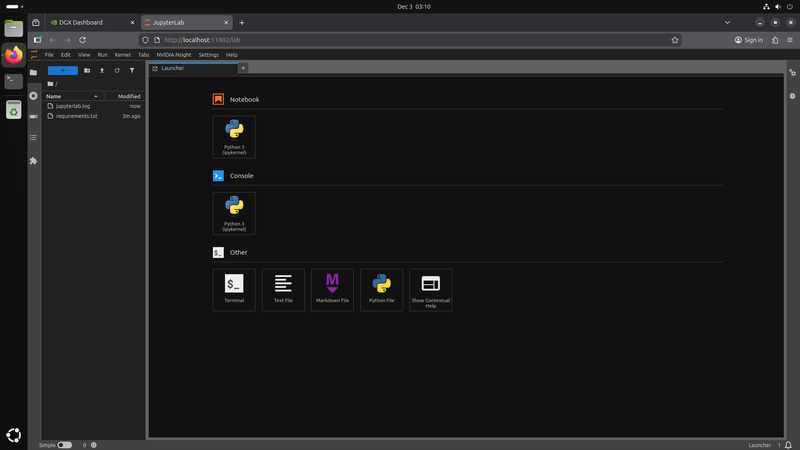
Task: Open system volume tray icon
Action: click(x=778, y=7)
